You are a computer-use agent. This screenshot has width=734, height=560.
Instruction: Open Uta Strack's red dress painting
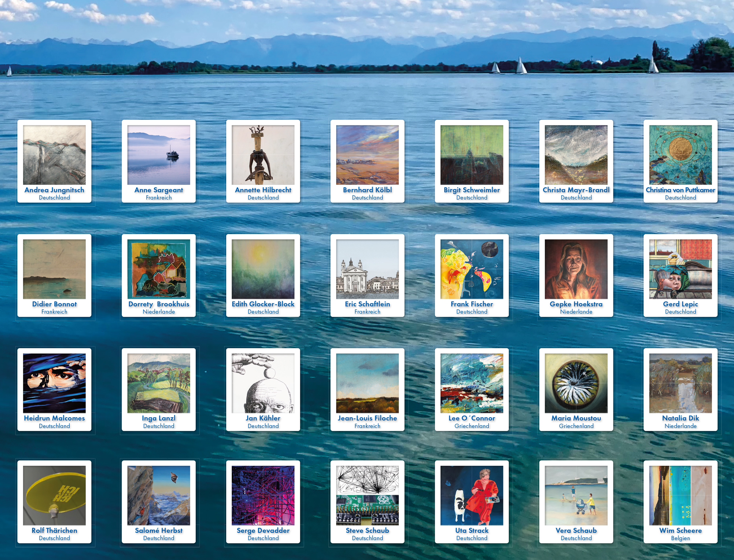pos(472,495)
